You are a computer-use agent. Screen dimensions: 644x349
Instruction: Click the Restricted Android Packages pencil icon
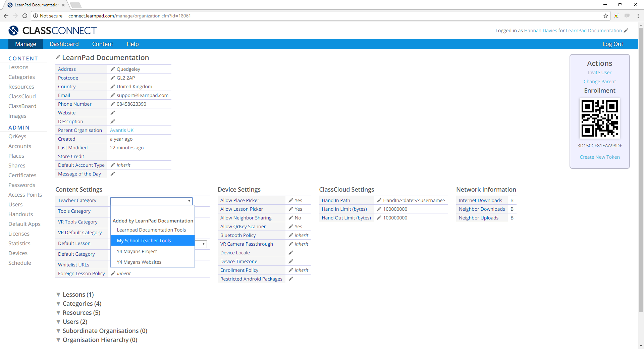(x=291, y=279)
